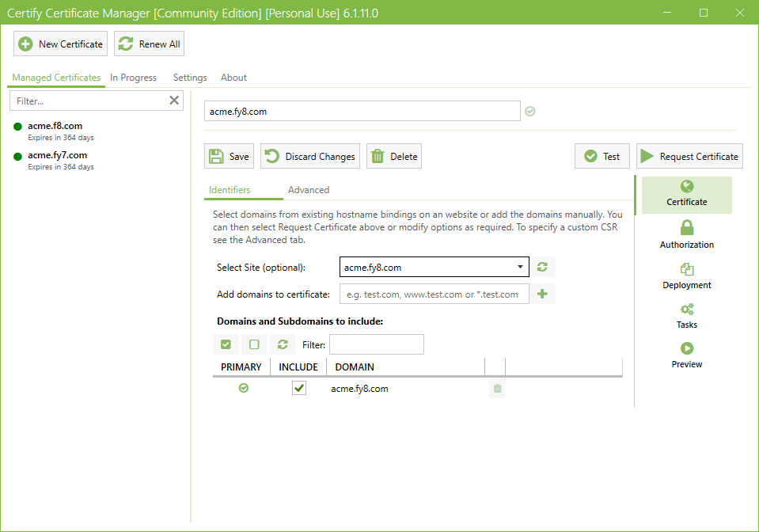Save the certificate settings

(x=229, y=157)
